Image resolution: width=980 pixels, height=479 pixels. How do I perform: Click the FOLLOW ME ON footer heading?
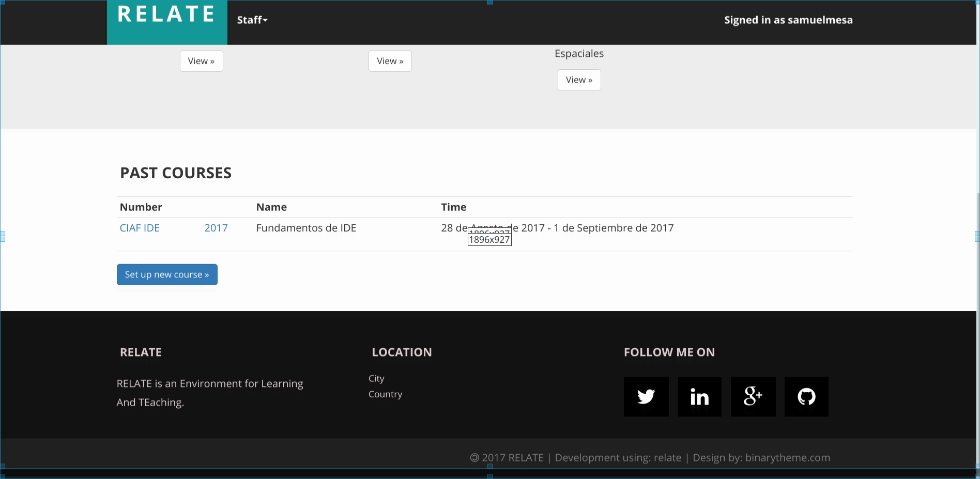pos(669,352)
